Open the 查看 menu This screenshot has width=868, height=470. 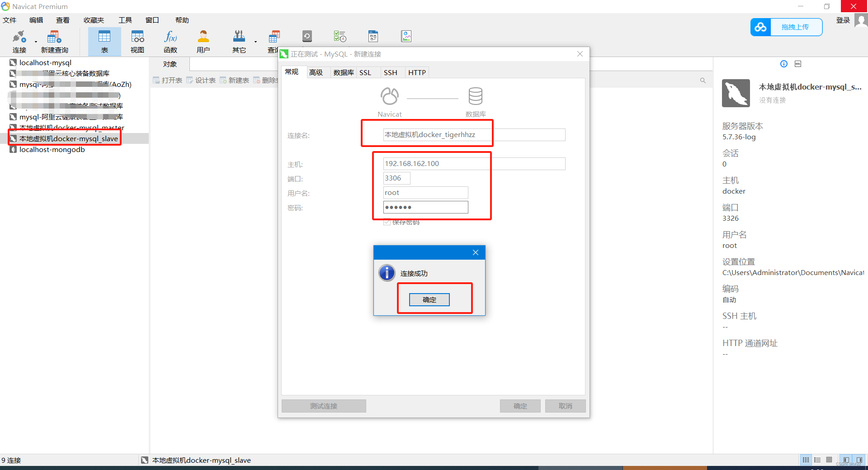tap(63, 20)
